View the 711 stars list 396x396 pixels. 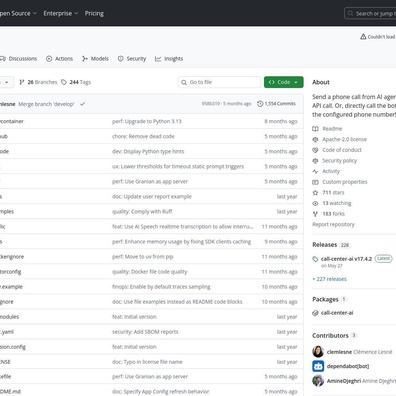(x=333, y=193)
